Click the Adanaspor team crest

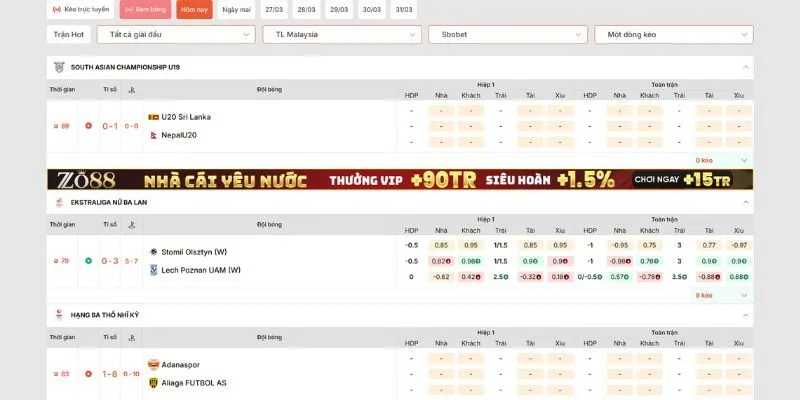tap(154, 365)
